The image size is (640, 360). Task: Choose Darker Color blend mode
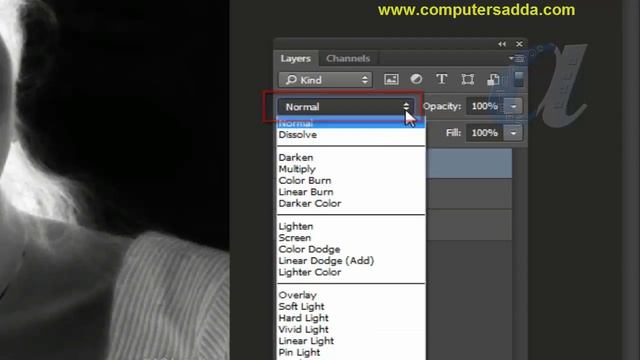point(351,203)
